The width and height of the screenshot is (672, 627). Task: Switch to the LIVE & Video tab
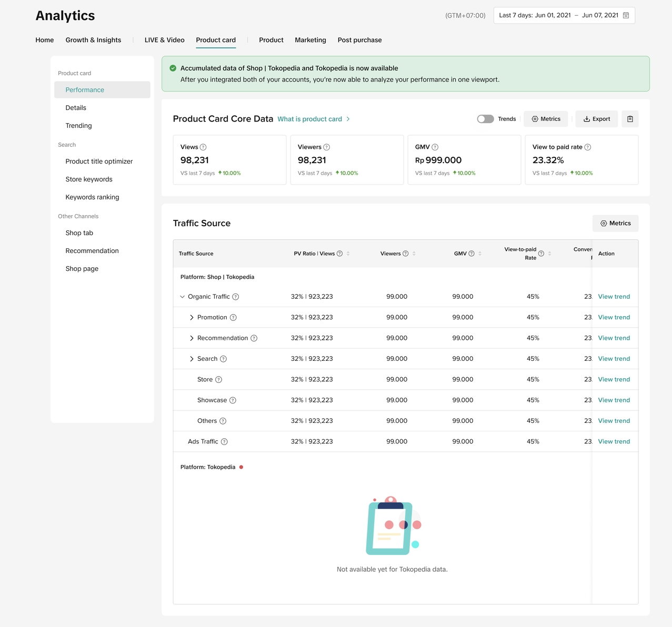pyautogui.click(x=164, y=40)
